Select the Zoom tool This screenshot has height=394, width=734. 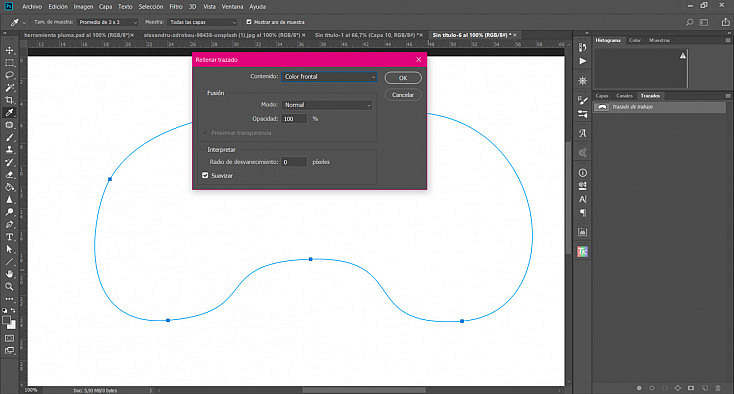9,286
